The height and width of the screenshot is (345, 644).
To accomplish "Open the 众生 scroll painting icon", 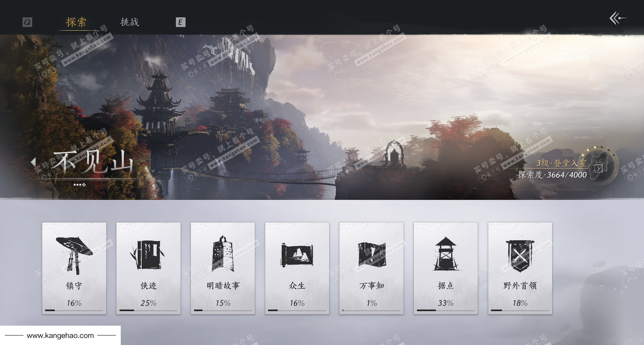I will 297,255.
